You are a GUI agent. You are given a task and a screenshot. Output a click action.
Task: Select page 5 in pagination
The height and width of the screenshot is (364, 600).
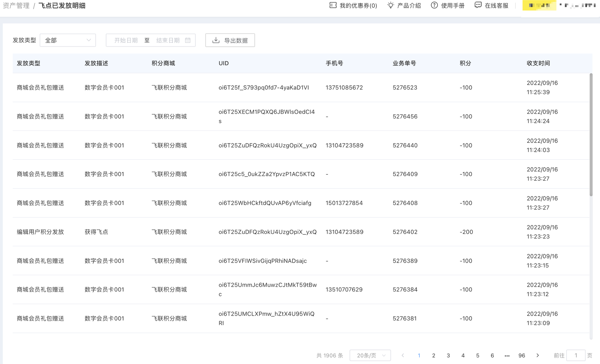[478, 355]
